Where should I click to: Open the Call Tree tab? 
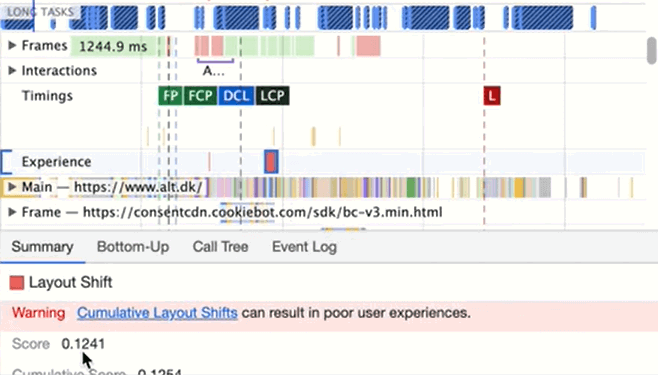coord(220,247)
